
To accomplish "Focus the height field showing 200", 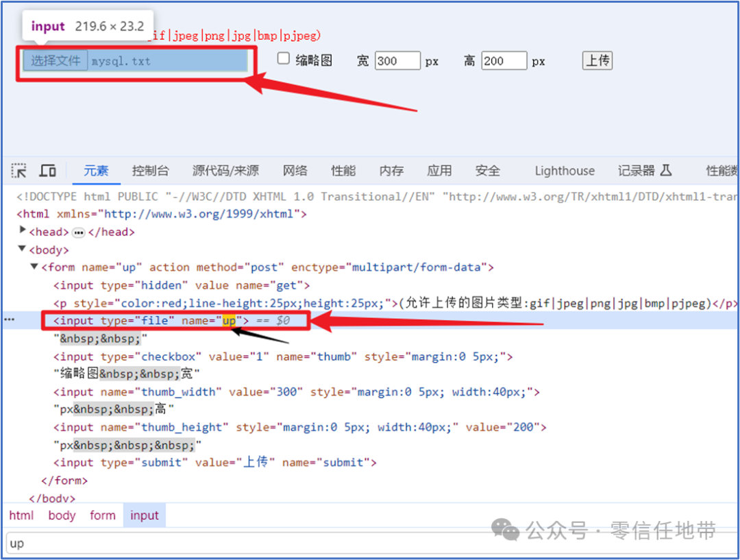I will [504, 61].
